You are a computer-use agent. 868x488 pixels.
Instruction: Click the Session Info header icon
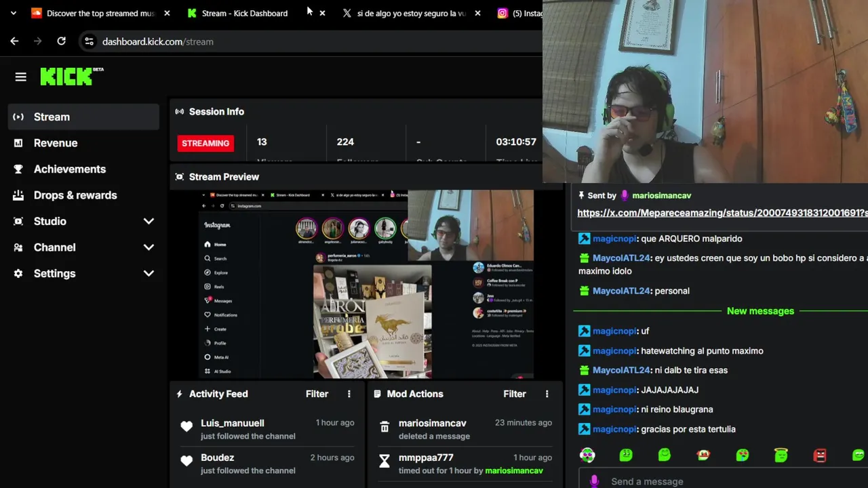(x=179, y=111)
